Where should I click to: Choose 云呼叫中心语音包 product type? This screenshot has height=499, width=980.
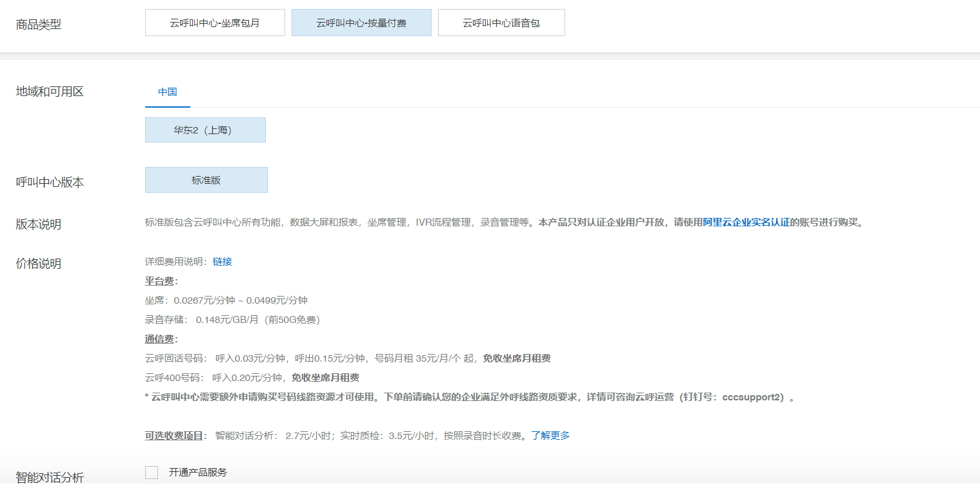coord(501,23)
